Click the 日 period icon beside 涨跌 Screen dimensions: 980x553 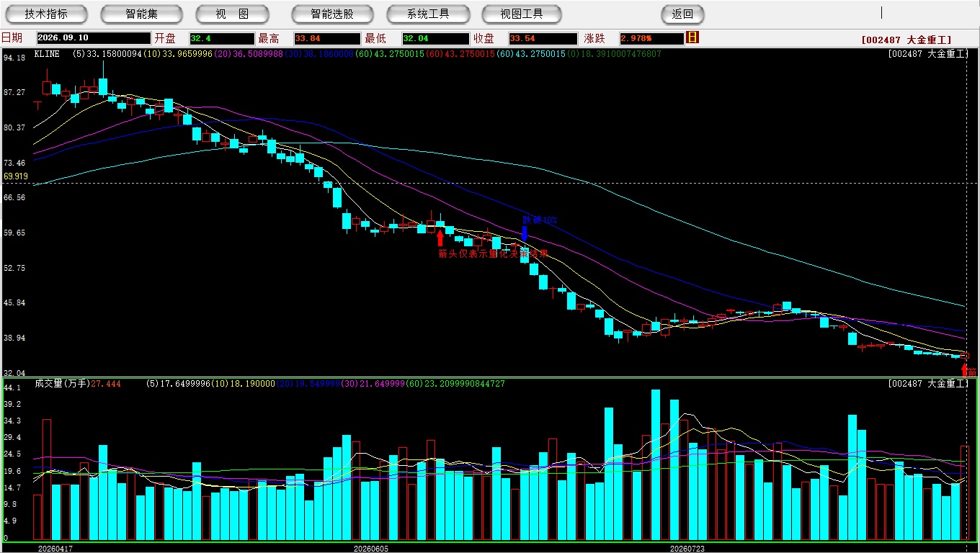(x=692, y=37)
